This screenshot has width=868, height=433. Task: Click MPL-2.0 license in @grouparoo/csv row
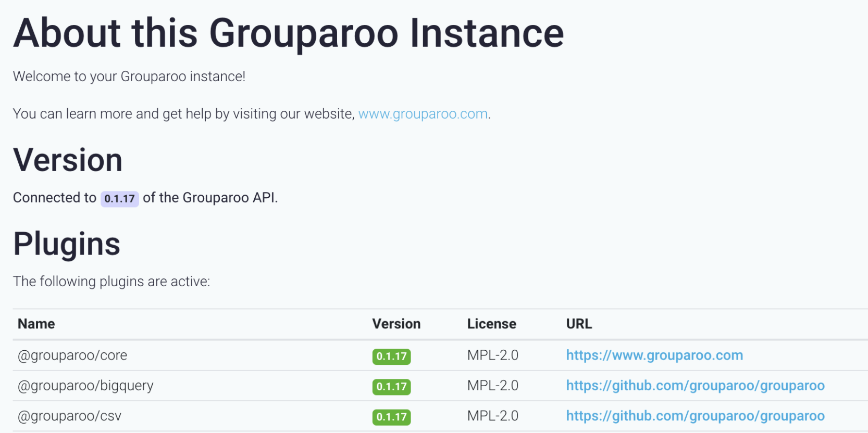pos(493,416)
